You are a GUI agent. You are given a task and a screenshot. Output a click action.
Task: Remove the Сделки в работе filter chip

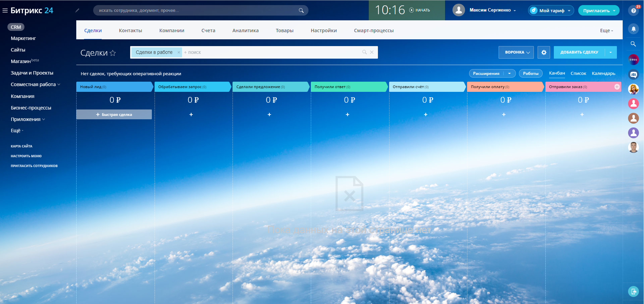[179, 53]
